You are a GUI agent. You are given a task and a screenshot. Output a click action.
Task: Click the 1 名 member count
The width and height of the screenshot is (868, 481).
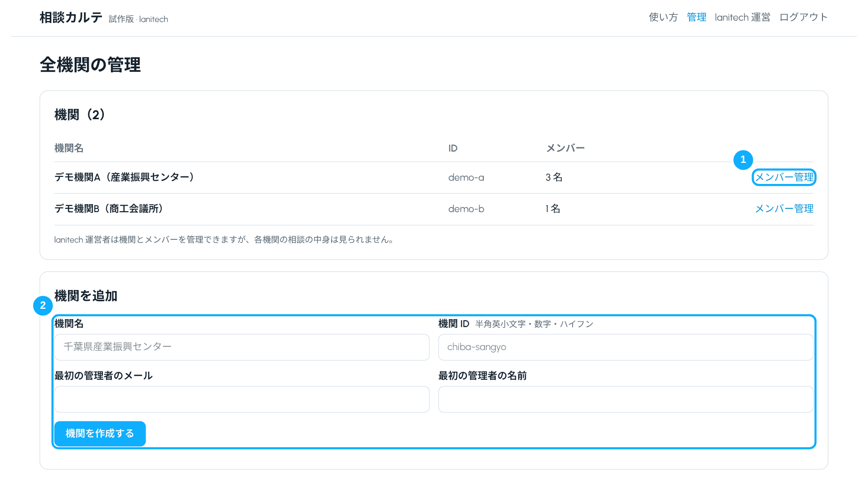[553, 209]
